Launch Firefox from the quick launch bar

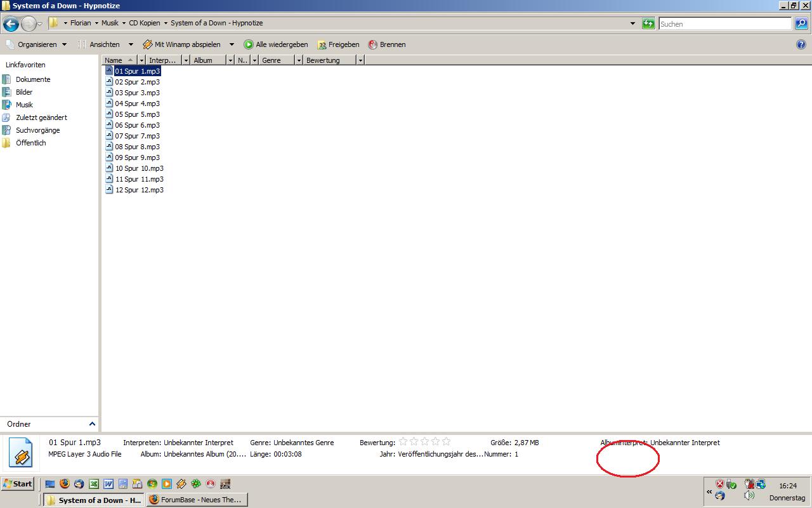[65, 484]
